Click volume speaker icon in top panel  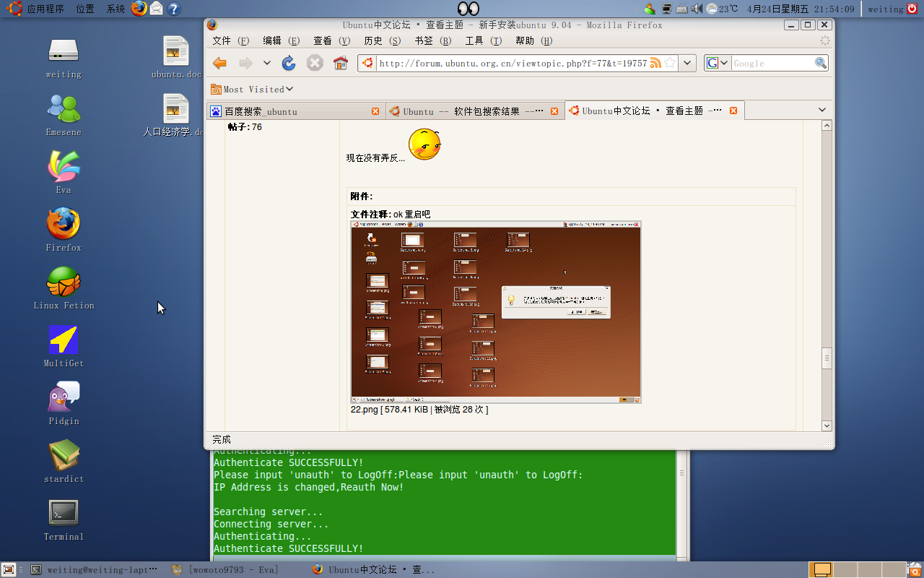pyautogui.click(x=697, y=9)
